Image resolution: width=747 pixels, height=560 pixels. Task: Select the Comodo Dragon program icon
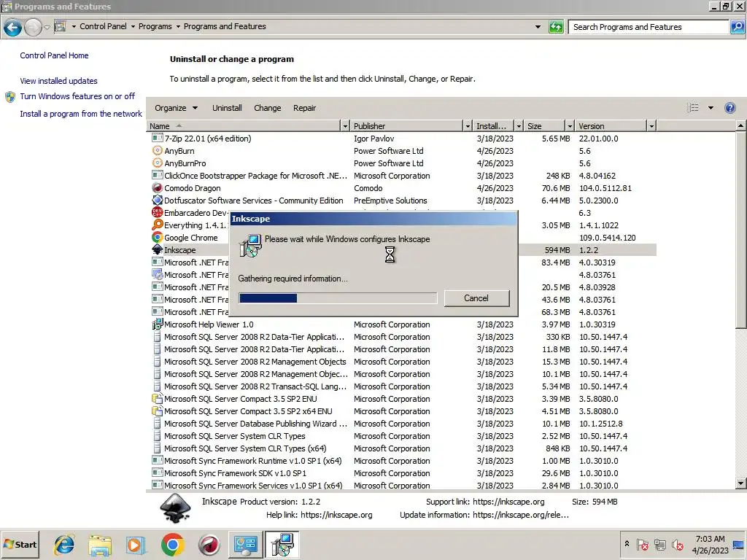[x=158, y=187]
